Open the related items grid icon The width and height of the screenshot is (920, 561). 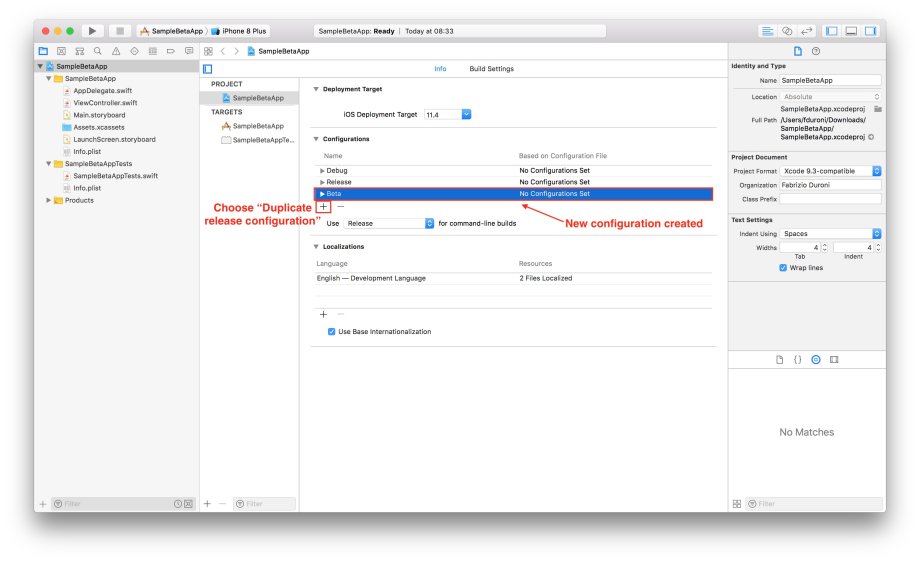(x=208, y=51)
